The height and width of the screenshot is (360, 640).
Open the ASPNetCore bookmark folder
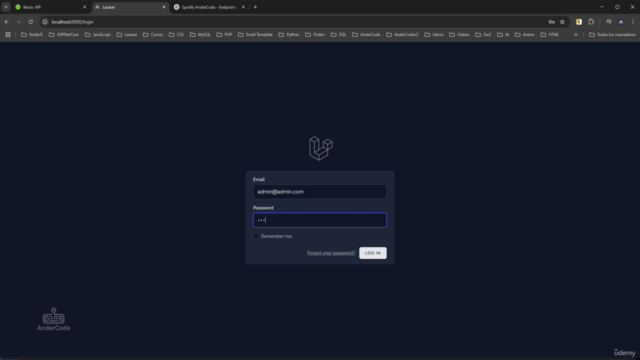[x=64, y=35]
